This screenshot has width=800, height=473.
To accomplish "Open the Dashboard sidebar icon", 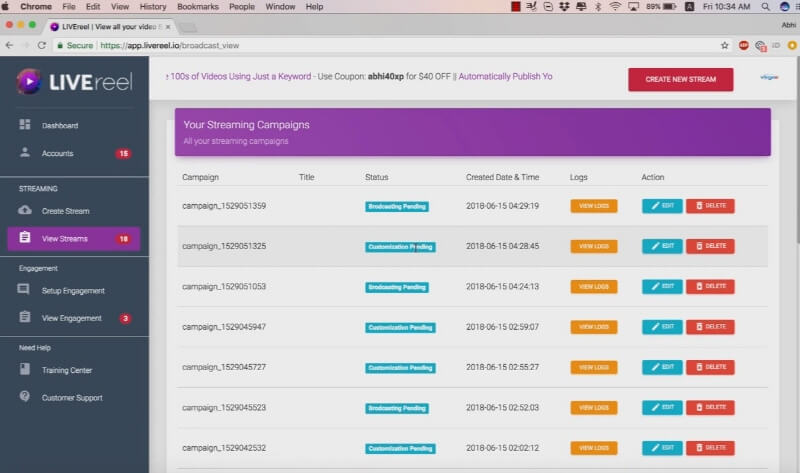I will tap(24, 125).
